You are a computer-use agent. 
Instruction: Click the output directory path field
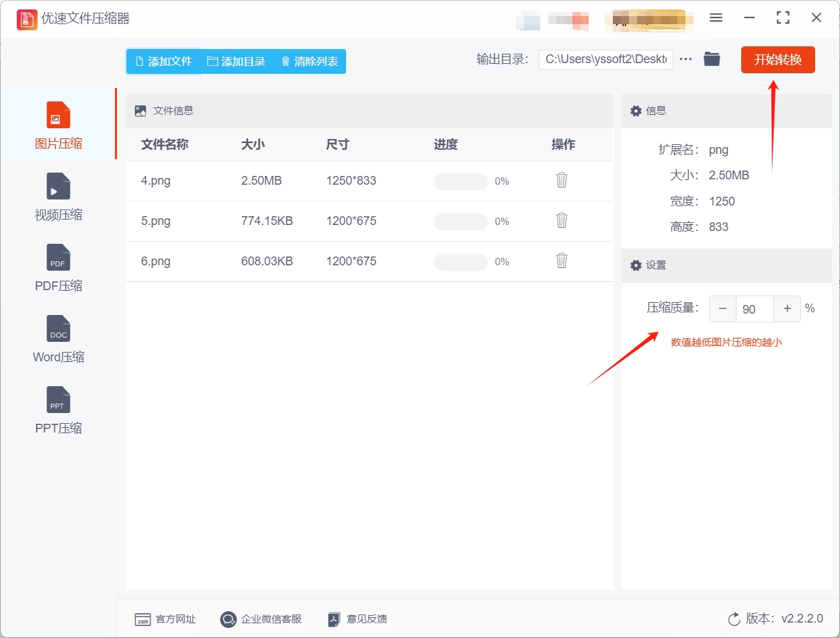(x=605, y=59)
